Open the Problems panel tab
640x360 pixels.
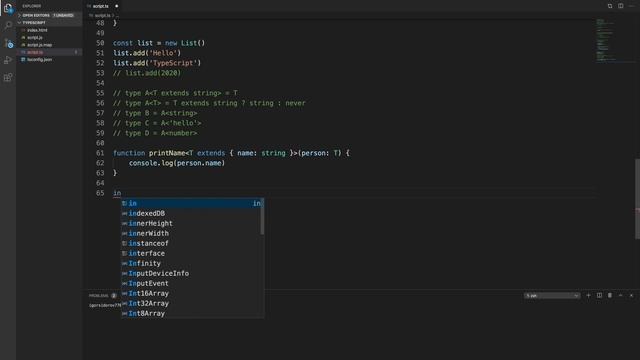click(x=99, y=296)
